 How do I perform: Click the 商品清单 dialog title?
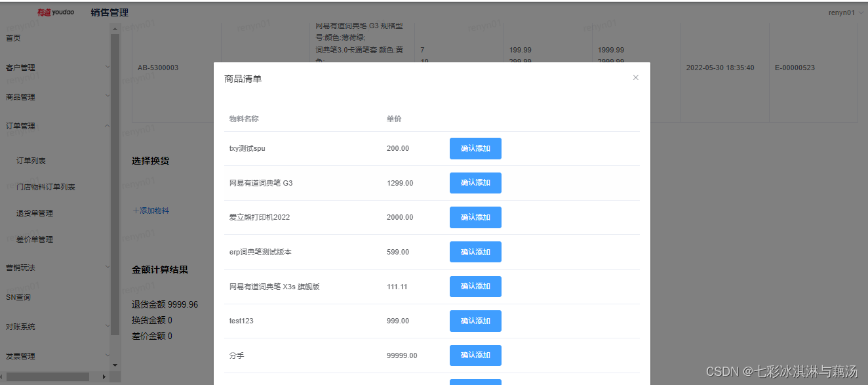243,79
